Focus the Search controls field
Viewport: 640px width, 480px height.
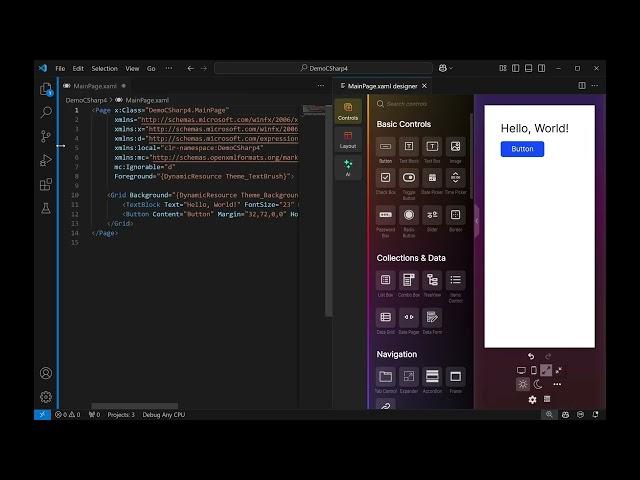[421, 104]
